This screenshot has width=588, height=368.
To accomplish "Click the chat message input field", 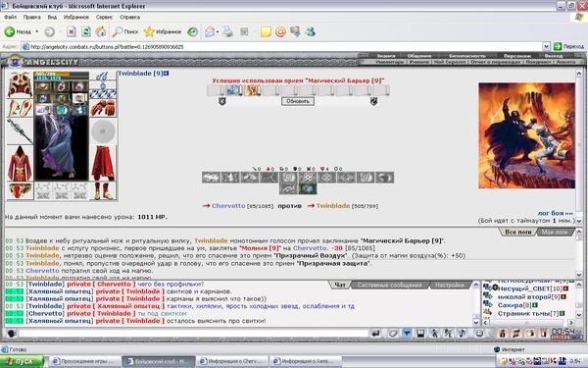I will point(193,334).
